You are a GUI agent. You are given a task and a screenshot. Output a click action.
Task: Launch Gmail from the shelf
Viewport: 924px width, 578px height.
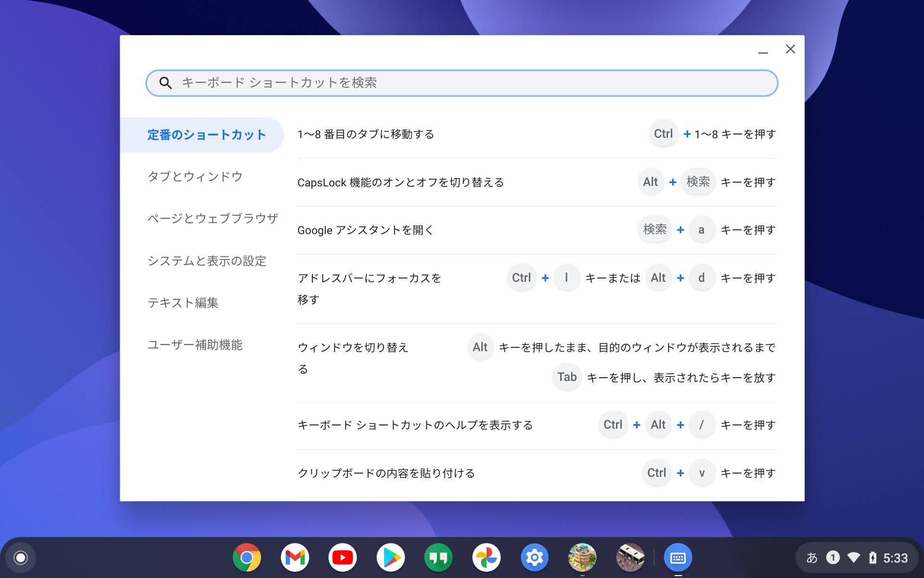point(295,558)
